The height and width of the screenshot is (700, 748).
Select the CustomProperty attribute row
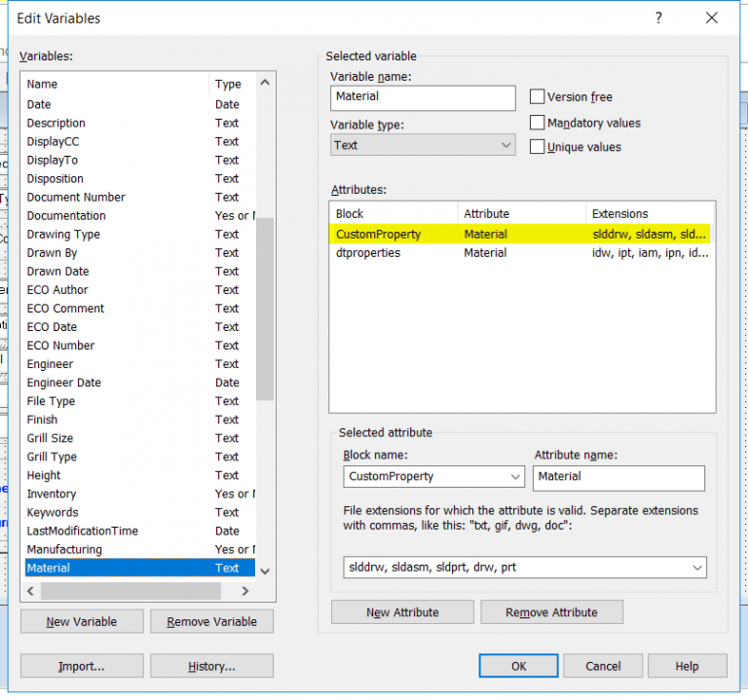click(x=519, y=234)
